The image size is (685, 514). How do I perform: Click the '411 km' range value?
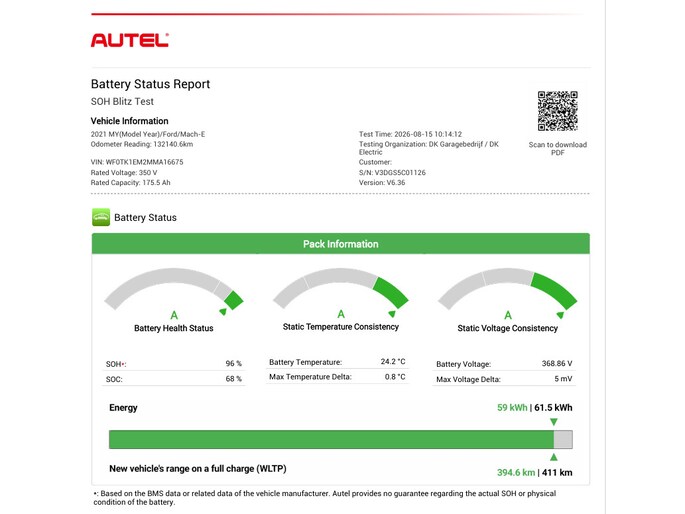pyautogui.click(x=557, y=473)
